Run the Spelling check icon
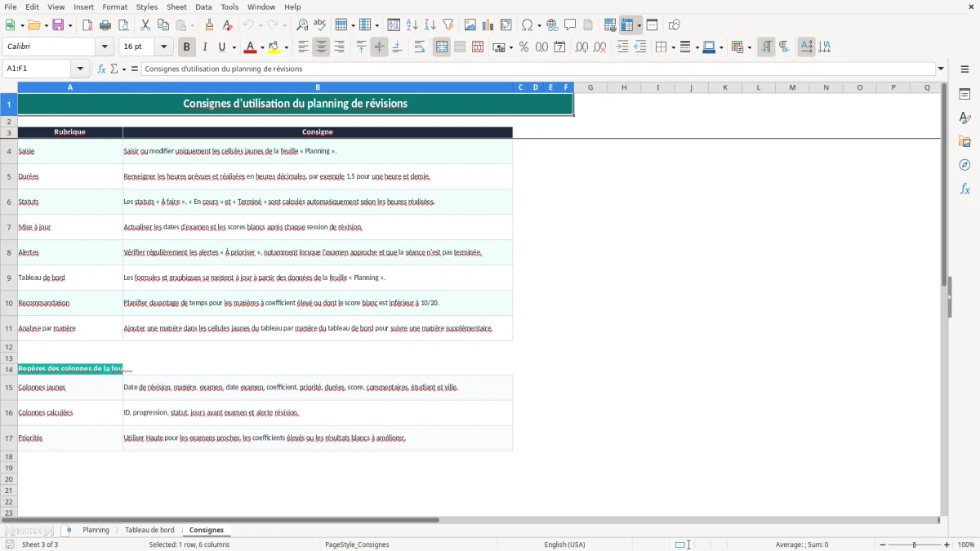Screen dimensions: 980x551 [320, 25]
